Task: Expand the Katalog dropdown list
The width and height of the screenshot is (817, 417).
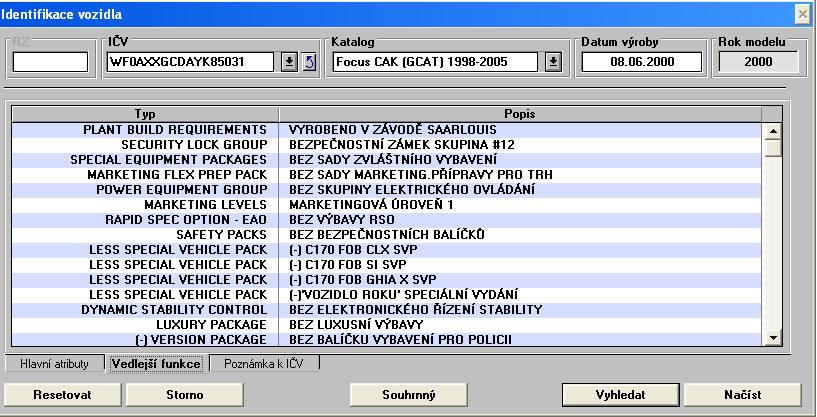Action: coord(554,62)
